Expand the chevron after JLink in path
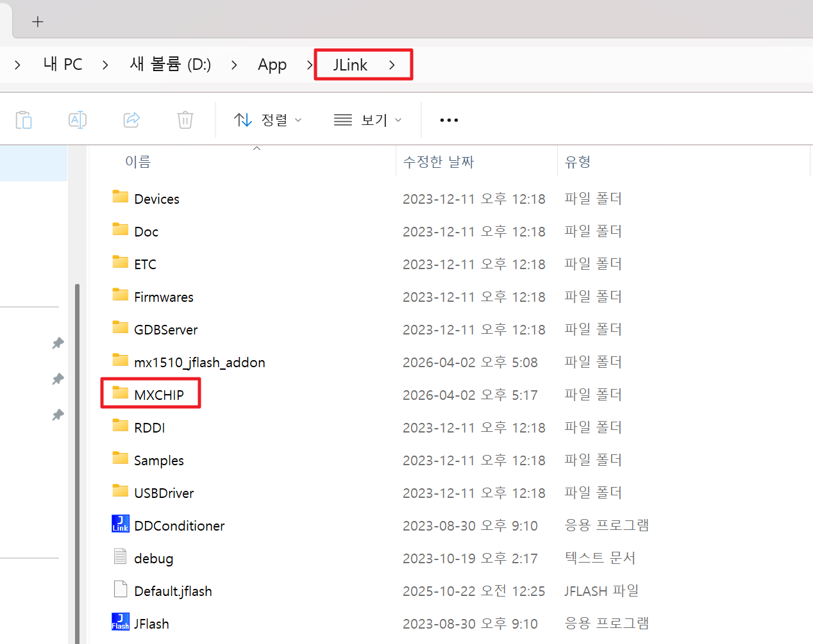Image resolution: width=813 pixels, height=644 pixels. click(x=392, y=65)
